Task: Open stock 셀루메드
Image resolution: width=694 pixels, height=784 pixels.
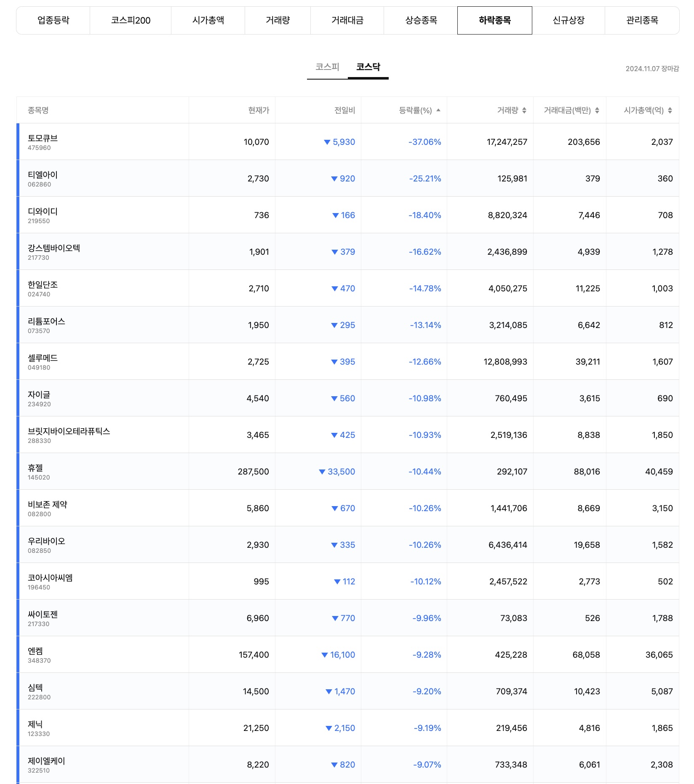Action: tap(43, 358)
